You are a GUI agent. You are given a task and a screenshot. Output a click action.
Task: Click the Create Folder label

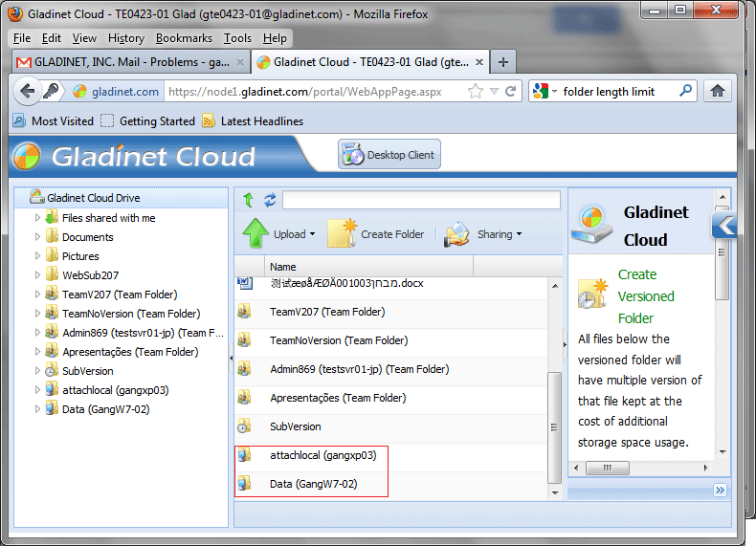click(392, 234)
